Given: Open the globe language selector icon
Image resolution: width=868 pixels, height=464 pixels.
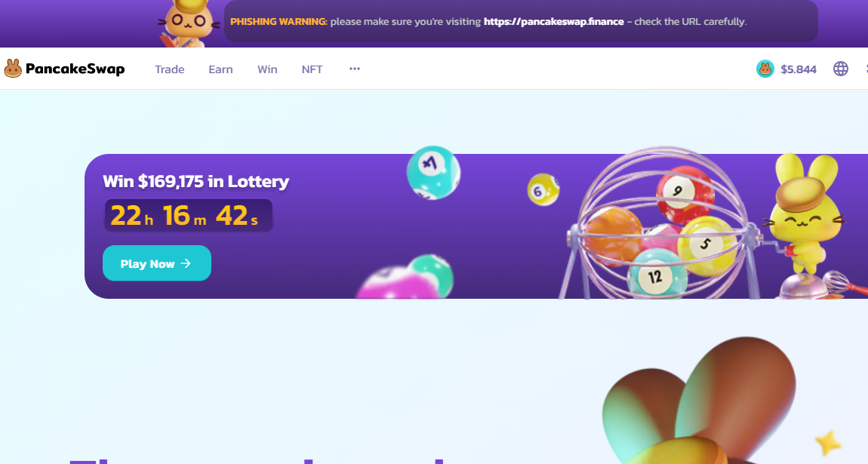Looking at the screenshot, I should click(x=840, y=69).
